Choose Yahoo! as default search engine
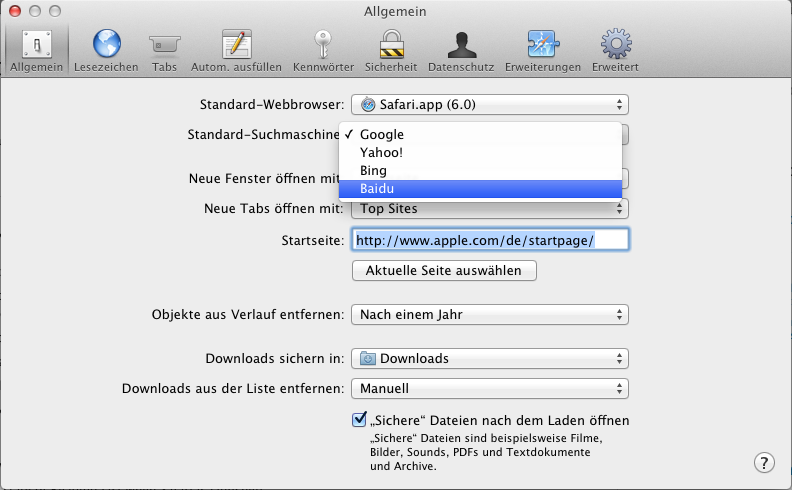The width and height of the screenshot is (792, 490). click(x=480, y=153)
